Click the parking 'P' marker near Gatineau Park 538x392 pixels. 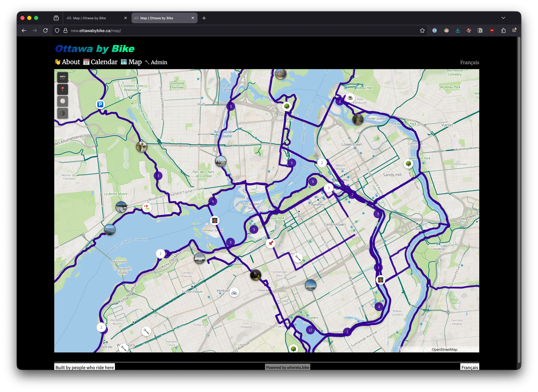pos(100,104)
